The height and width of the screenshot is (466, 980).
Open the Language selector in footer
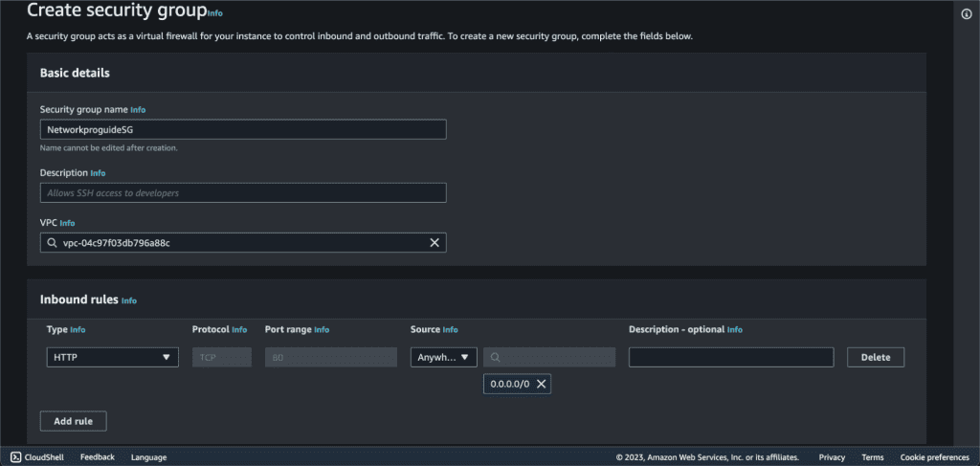(x=148, y=457)
